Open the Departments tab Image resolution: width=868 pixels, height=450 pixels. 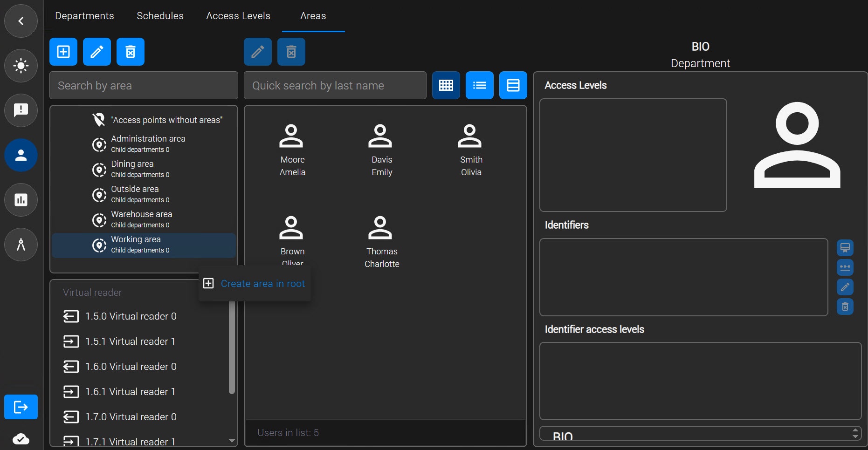[84, 16]
